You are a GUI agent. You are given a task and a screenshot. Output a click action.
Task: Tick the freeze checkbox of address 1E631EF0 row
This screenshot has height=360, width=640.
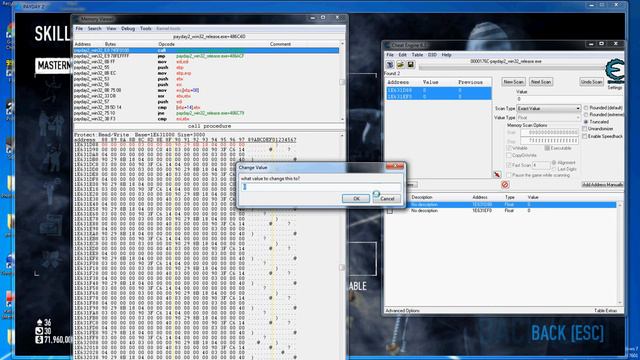tap(390, 211)
